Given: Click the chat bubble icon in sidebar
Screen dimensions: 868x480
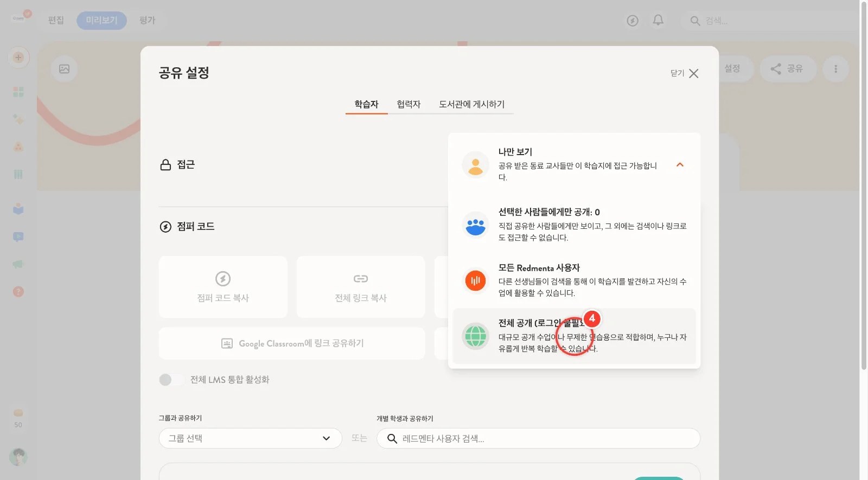Looking at the screenshot, I should pyautogui.click(x=18, y=236).
